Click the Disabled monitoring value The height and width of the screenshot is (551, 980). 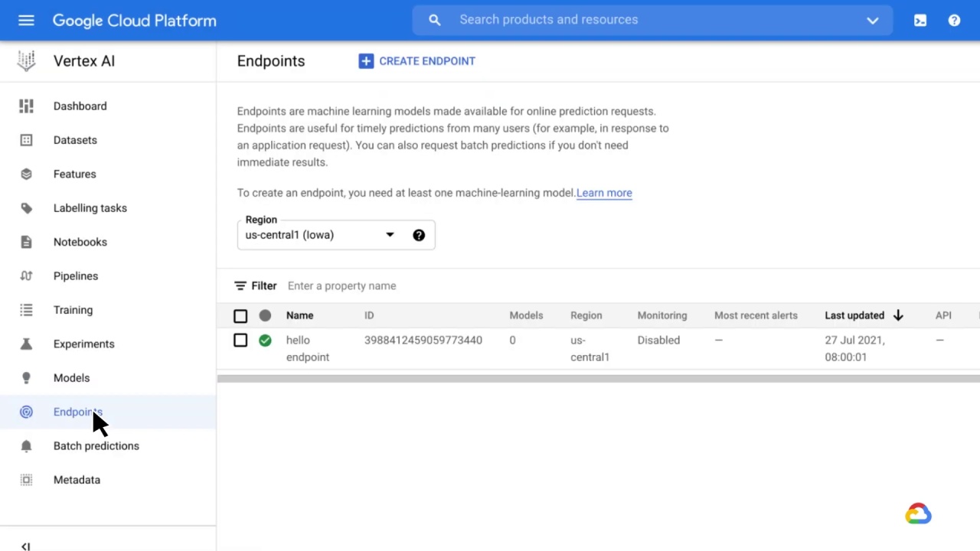[x=658, y=340]
